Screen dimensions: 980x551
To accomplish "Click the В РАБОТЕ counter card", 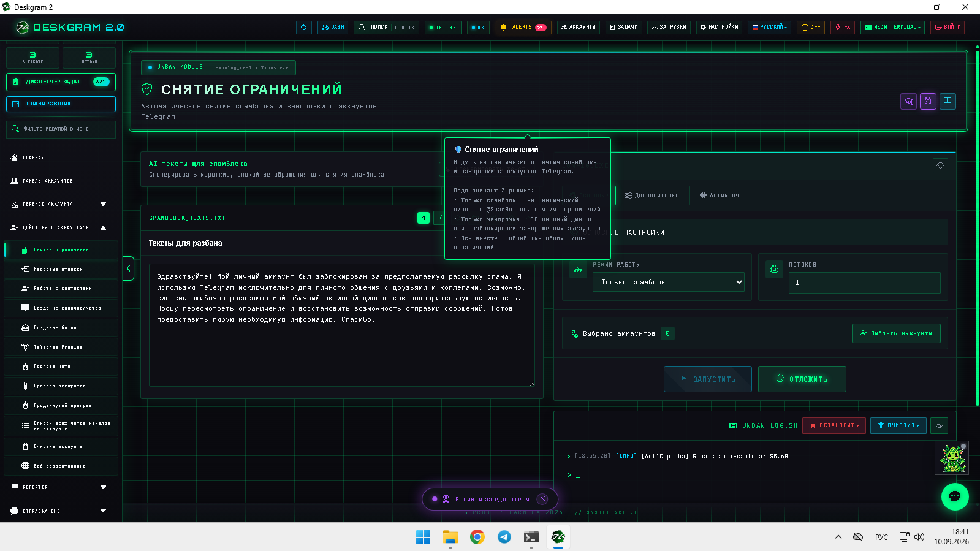I will point(32,58).
